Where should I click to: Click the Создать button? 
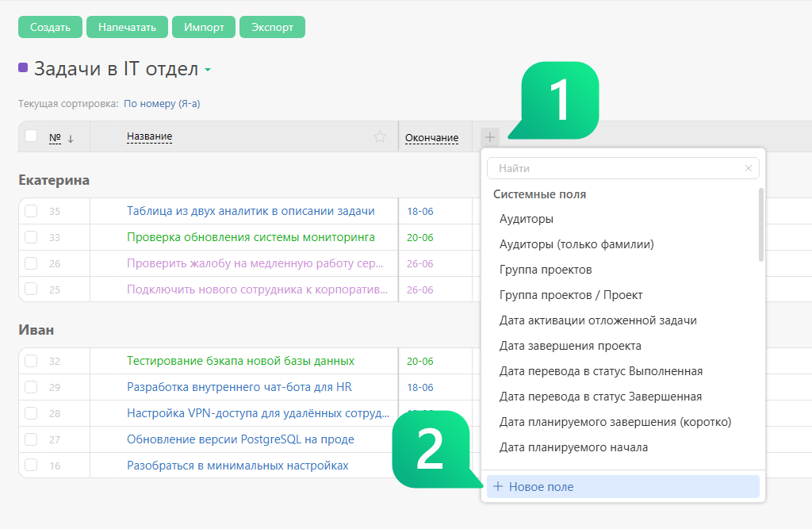tap(50, 27)
